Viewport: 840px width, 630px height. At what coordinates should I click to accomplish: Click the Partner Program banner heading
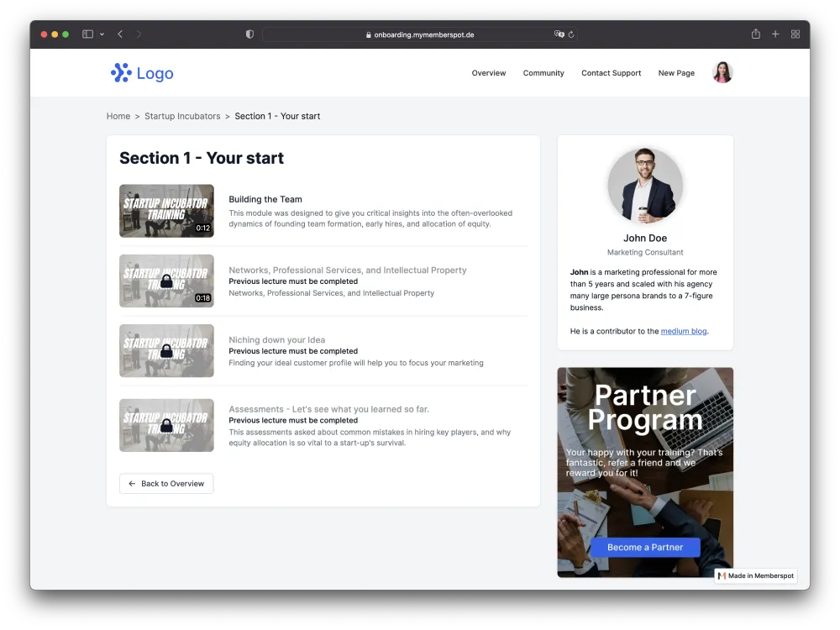coord(645,407)
